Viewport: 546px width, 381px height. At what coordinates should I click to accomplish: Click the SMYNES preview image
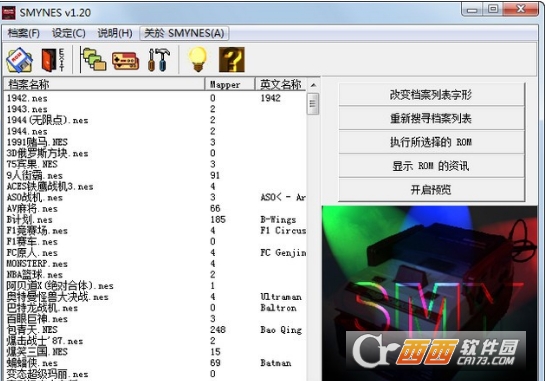430,293
